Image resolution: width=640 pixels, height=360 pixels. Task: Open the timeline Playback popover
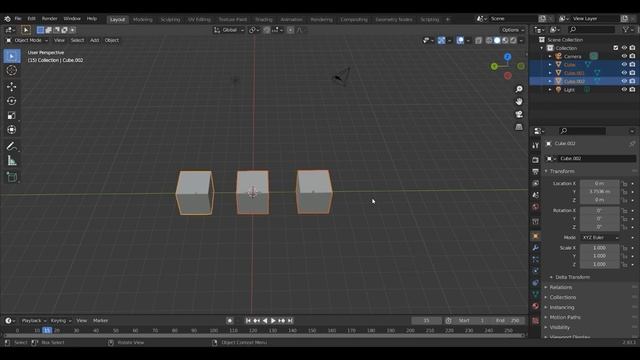coord(33,321)
